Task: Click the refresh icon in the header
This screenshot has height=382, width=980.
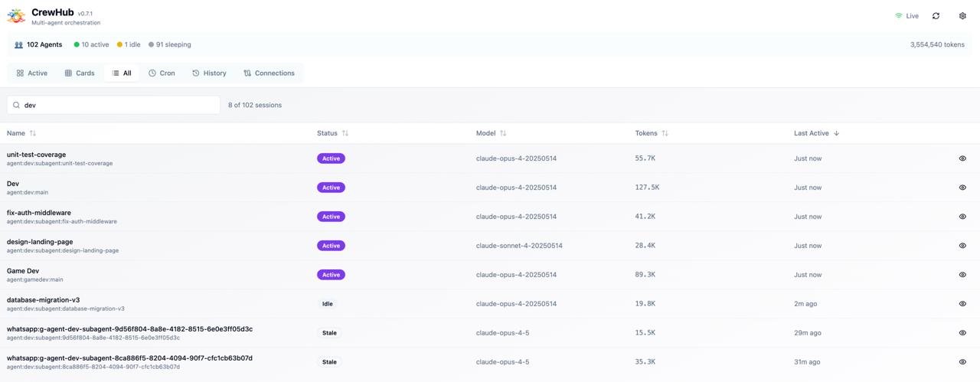Action: point(936,16)
